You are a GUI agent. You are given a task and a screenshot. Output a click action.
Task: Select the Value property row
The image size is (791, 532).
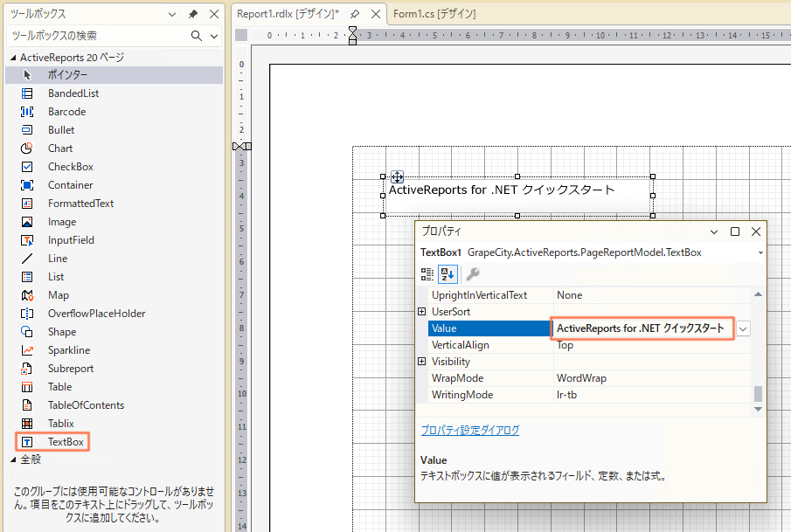(489, 328)
